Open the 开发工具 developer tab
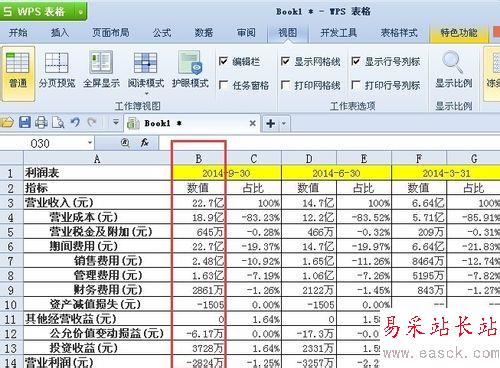Image resolution: width=500 pixels, height=368 pixels. [338, 33]
